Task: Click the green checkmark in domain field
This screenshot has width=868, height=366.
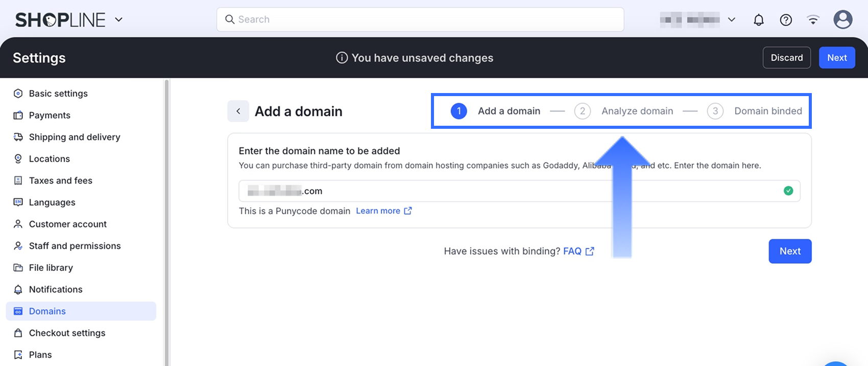Action: (788, 191)
